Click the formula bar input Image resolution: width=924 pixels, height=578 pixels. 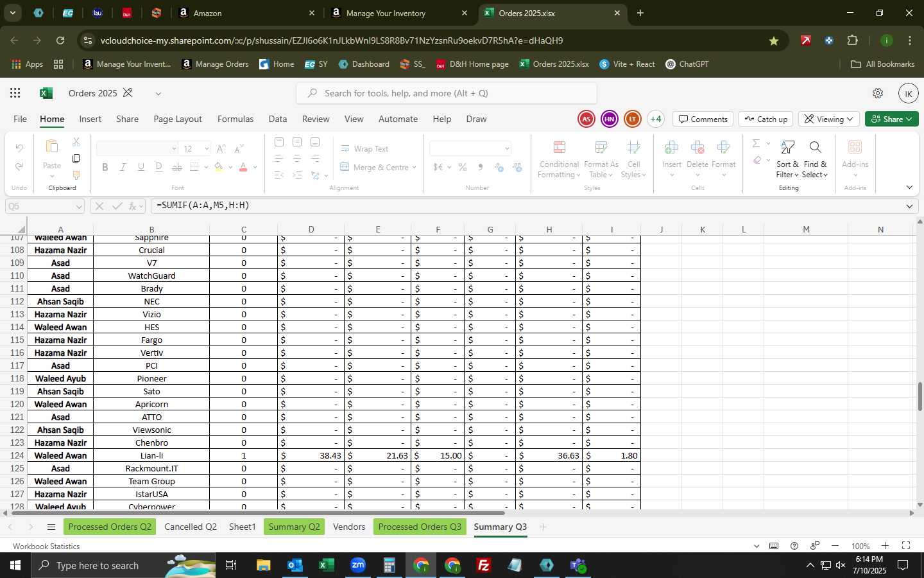click(x=526, y=206)
